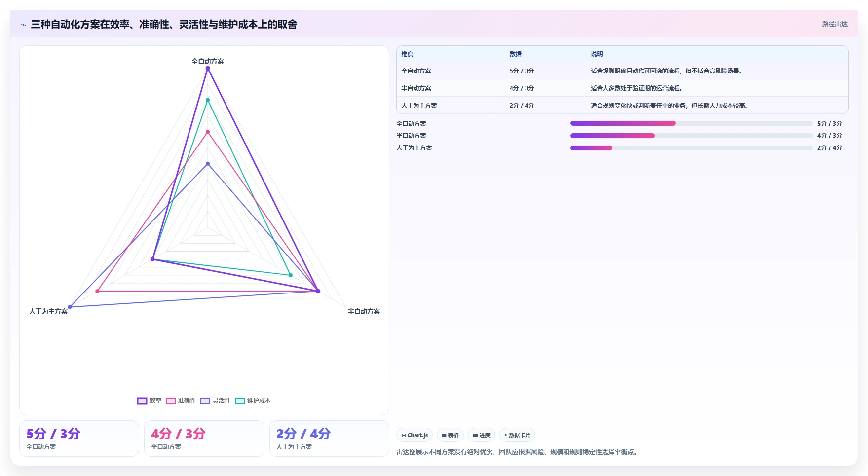Open the 5分 / 3分 全自动方案 data card
The image size is (868, 476).
click(79, 439)
